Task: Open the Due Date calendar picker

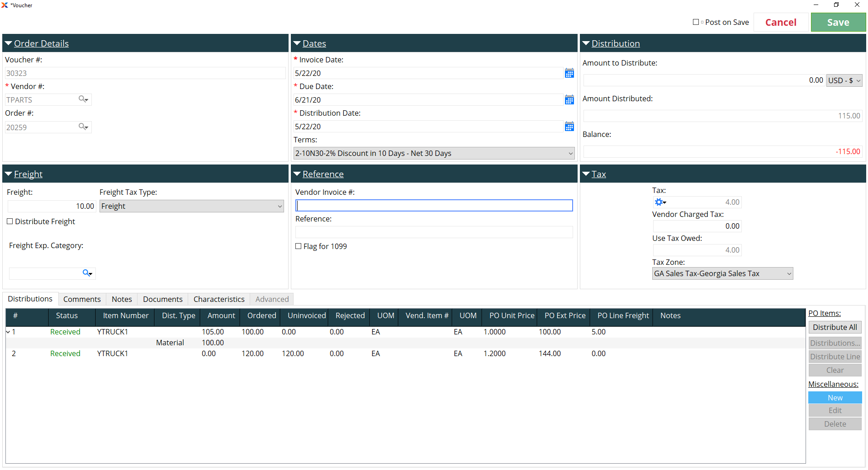Action: [x=569, y=100]
